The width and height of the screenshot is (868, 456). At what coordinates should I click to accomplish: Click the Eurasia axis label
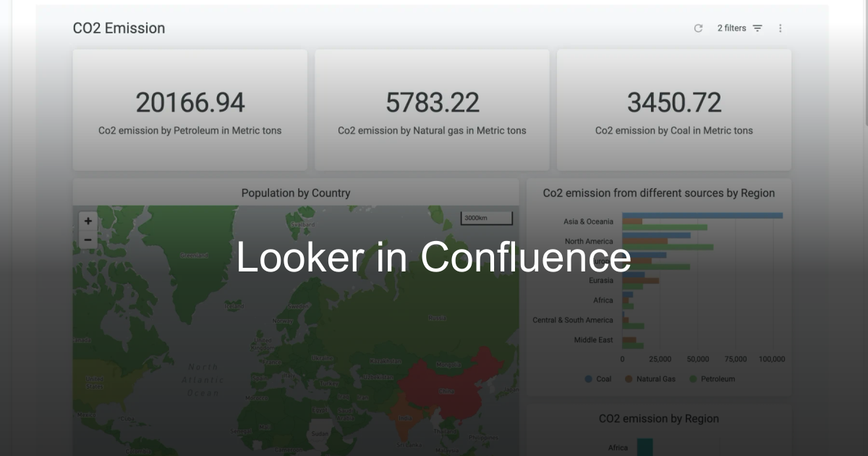(600, 281)
